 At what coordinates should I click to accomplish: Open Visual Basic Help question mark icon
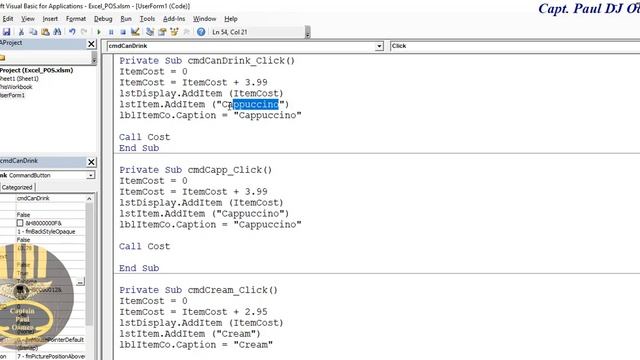click(201, 32)
